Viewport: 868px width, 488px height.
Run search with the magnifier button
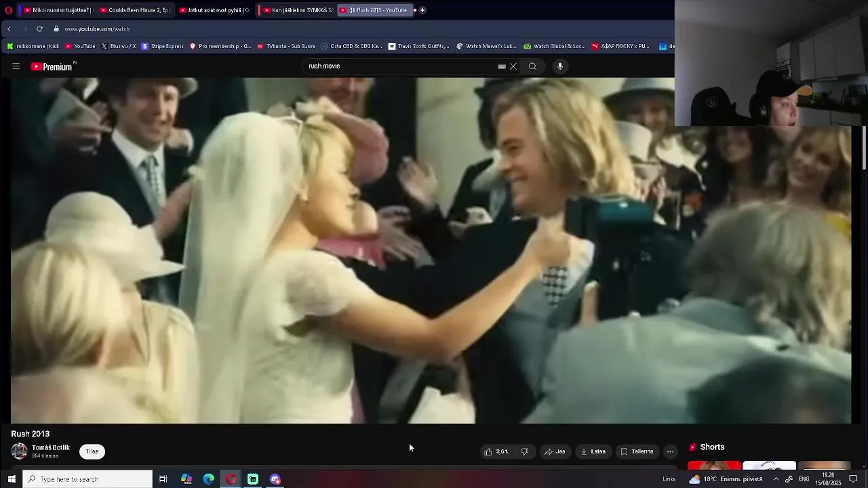532,66
